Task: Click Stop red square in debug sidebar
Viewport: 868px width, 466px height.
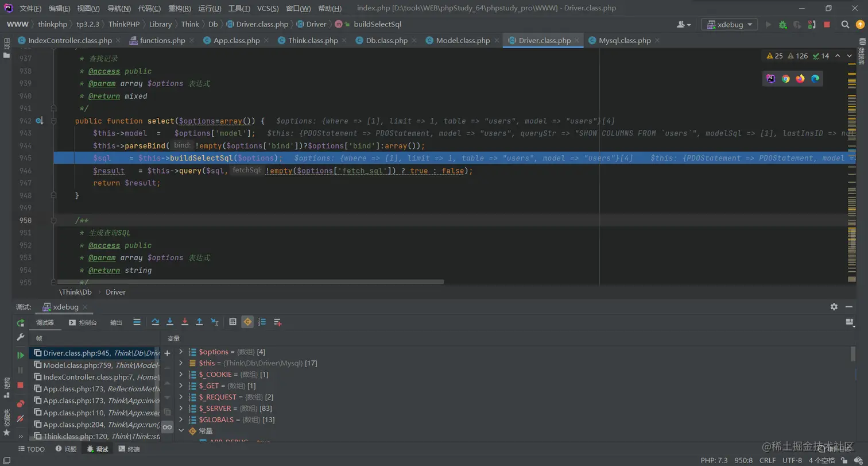Action: [21, 385]
